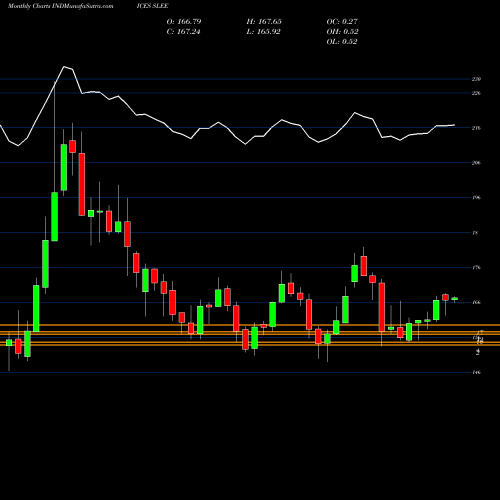Click the peak of the white moving-average line
This screenshot has width=500, height=500.
point(64,67)
